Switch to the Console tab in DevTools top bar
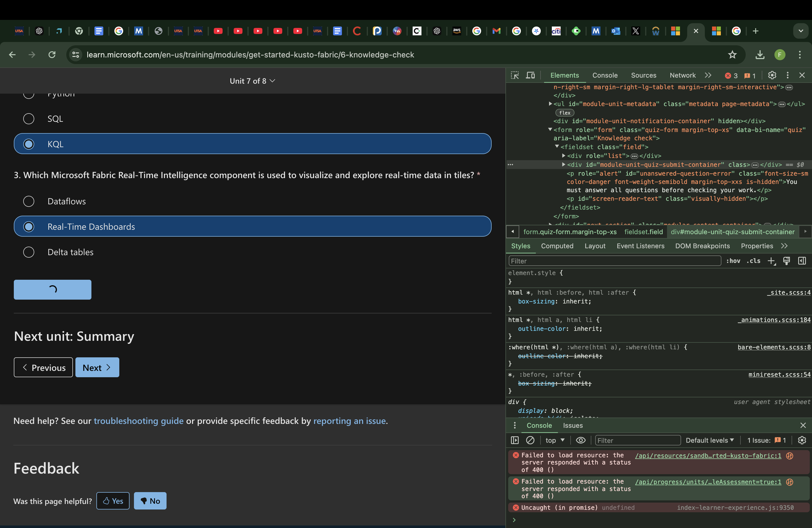This screenshot has width=812, height=528. point(605,75)
